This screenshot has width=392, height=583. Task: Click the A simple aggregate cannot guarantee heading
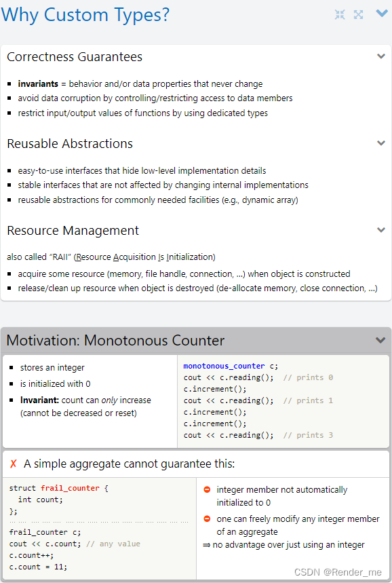tap(130, 464)
